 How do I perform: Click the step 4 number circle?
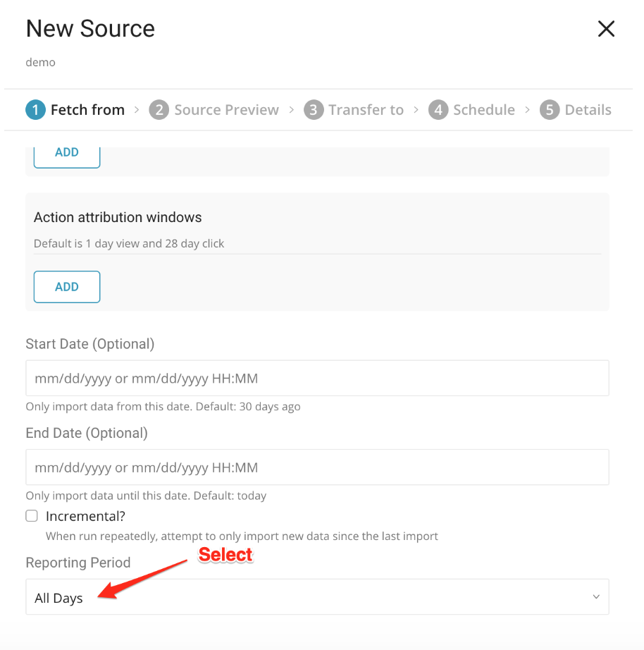[438, 110]
